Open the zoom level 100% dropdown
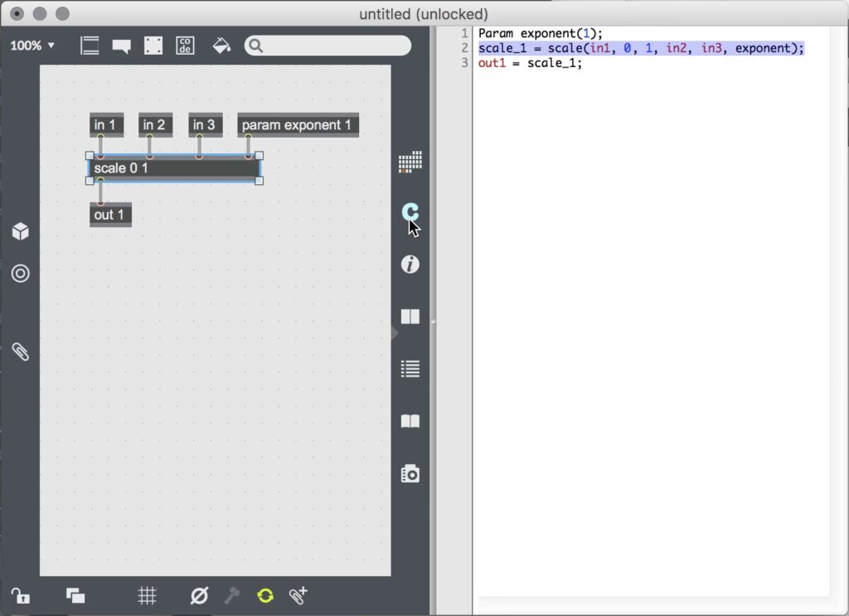Viewport: 849px width, 616px height. tap(32, 46)
